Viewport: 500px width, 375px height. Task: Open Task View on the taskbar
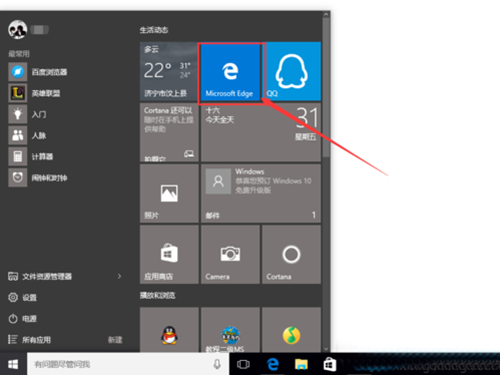243,364
